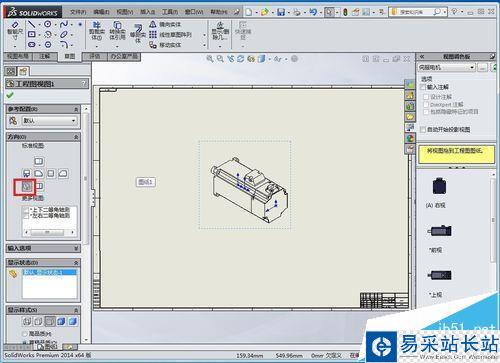Select the 高品质 radio button
Screen dimensions: 500x363
pyautogui.click(x=24, y=334)
